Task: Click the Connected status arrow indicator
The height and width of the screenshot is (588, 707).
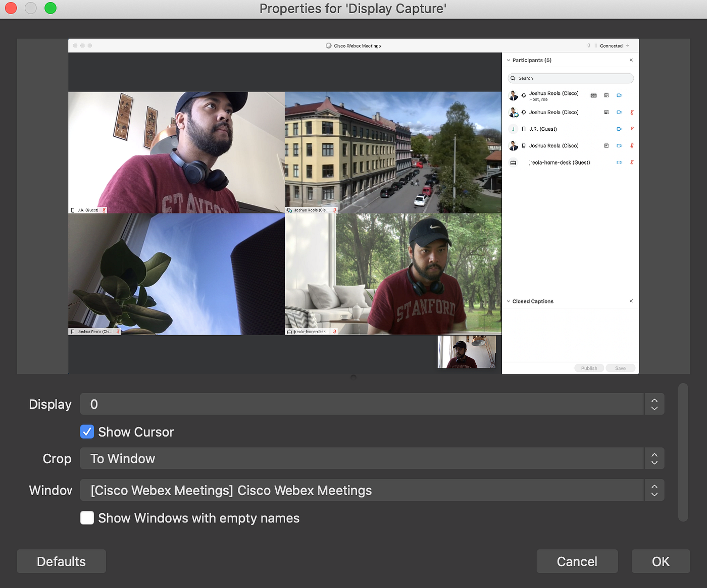Action: pos(628,46)
